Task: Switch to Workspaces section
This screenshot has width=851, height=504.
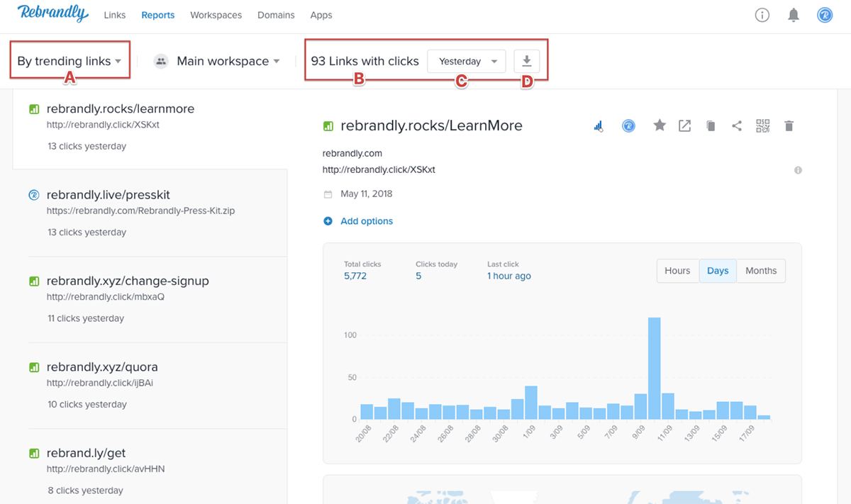Action: click(x=216, y=15)
